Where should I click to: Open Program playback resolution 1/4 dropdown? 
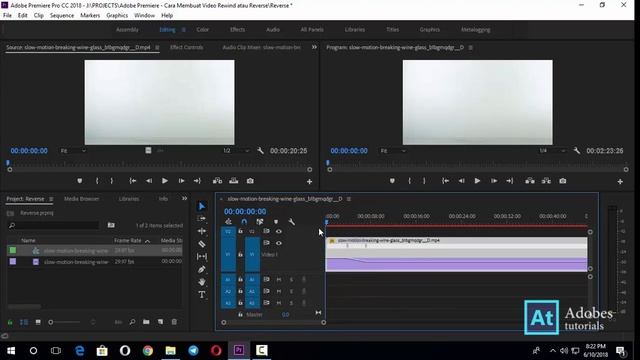[x=553, y=151]
